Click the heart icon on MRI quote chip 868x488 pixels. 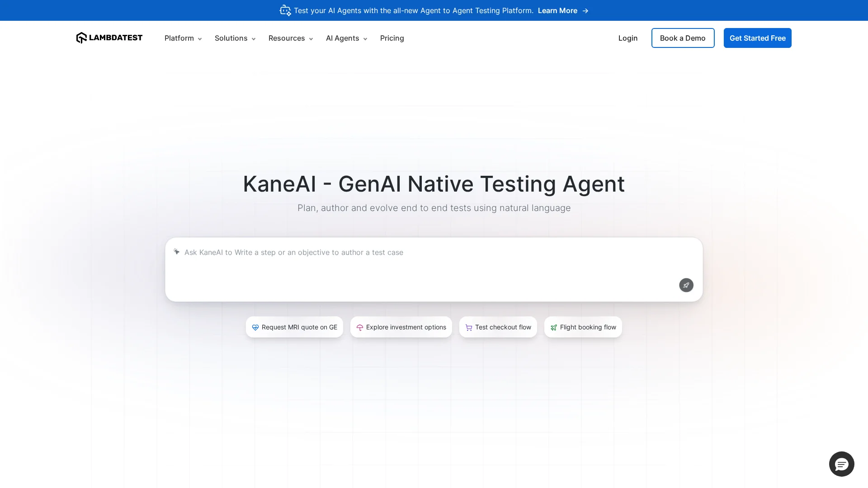pos(255,328)
